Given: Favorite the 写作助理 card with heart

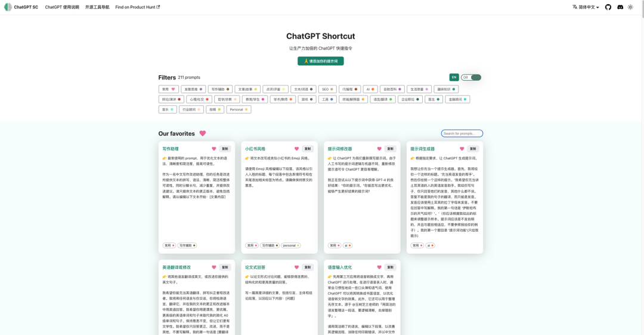Looking at the screenshot, I should click(213, 149).
